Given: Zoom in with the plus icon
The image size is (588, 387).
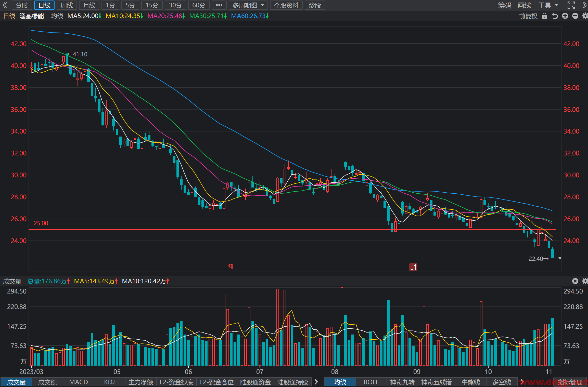Looking at the screenshot, I should click(565, 16).
